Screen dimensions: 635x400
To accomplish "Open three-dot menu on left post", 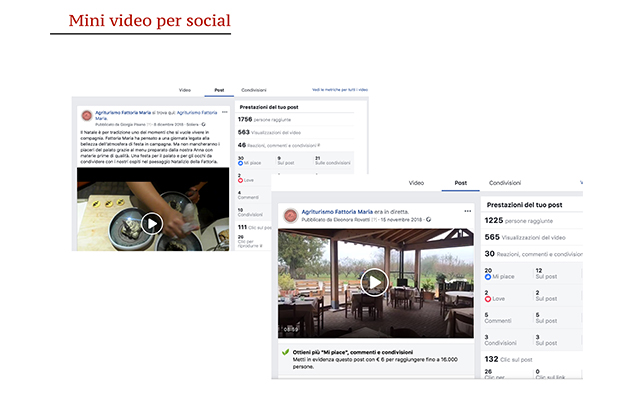I will click(x=225, y=112).
